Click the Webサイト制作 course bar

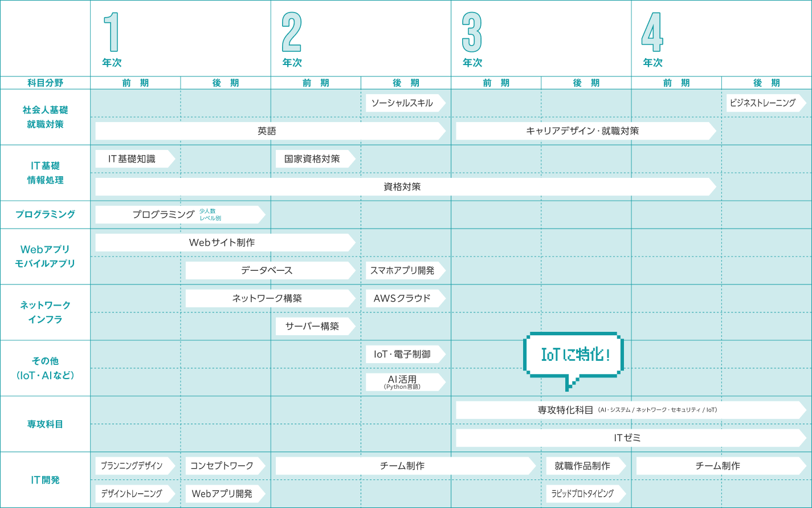coord(222,243)
